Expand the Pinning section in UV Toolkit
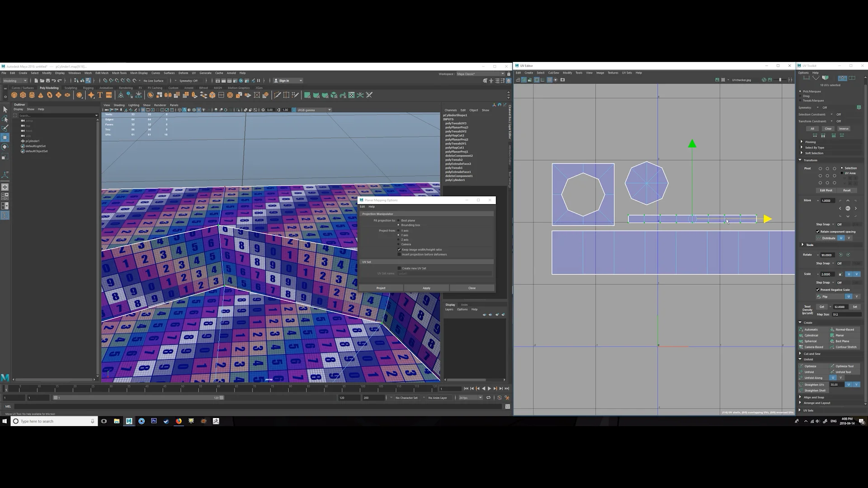Viewport: 868px width, 488px height. [x=802, y=142]
